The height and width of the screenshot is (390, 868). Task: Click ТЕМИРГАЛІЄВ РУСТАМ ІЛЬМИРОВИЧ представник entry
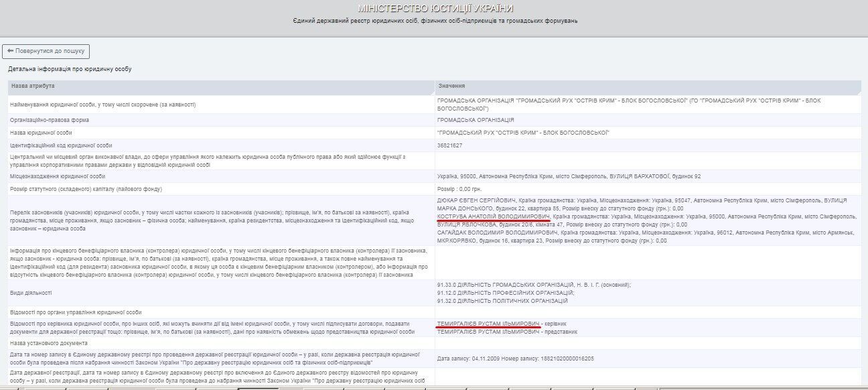pos(507,332)
